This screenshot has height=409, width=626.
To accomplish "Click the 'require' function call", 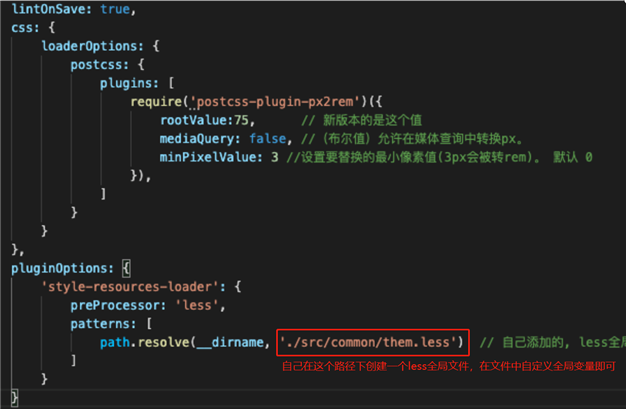I will point(156,101).
